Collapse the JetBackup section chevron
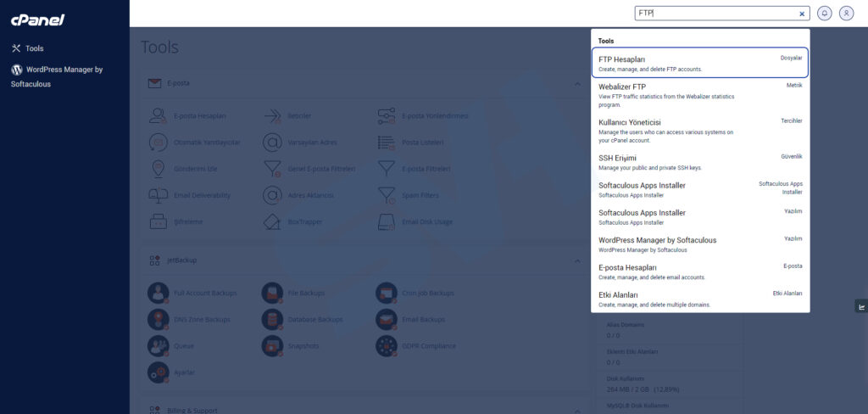 click(577, 260)
